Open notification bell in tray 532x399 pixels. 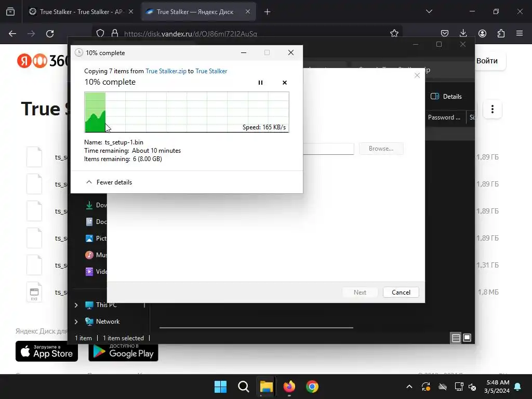click(x=518, y=387)
